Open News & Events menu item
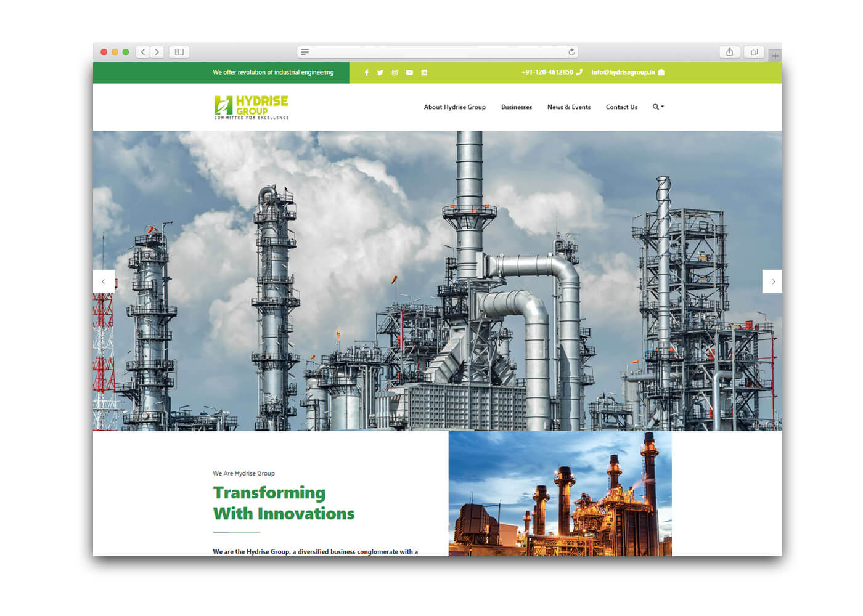Screen dimensions: 863x616 (569, 107)
